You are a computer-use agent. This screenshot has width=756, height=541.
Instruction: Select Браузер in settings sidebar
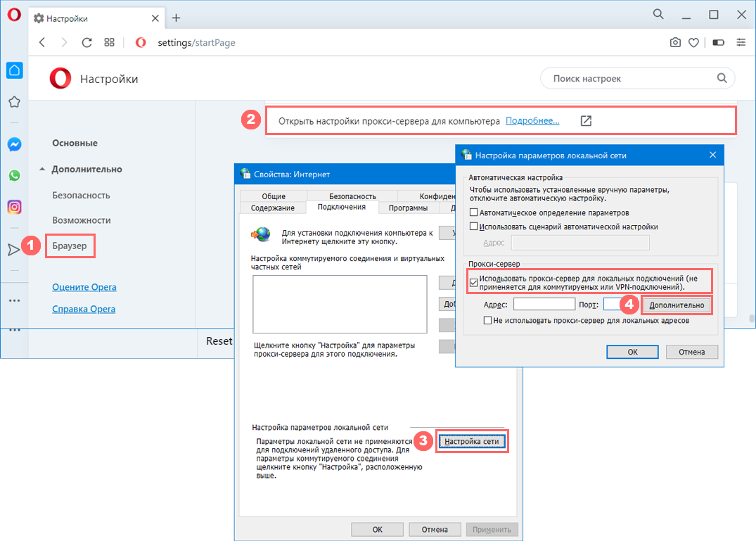70,247
